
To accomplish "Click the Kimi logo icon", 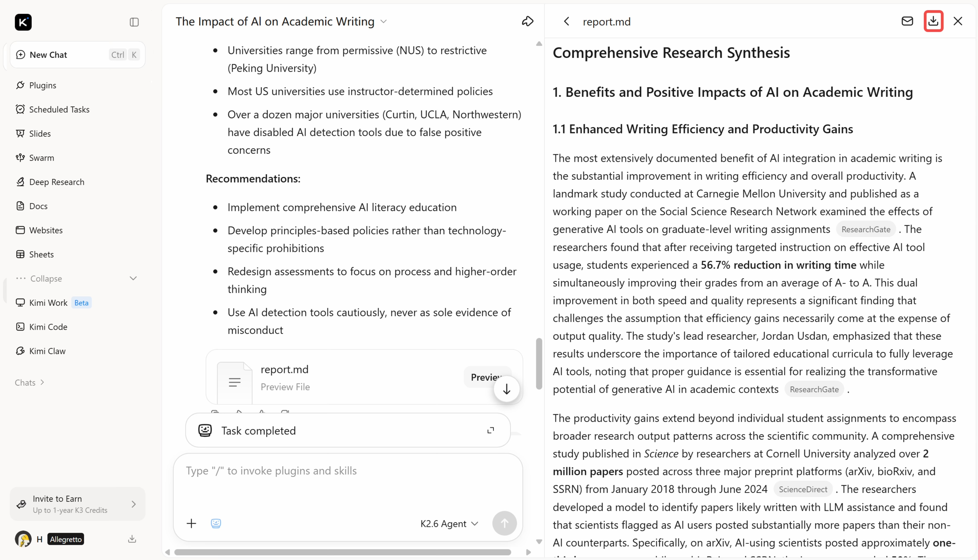I will tap(23, 22).
